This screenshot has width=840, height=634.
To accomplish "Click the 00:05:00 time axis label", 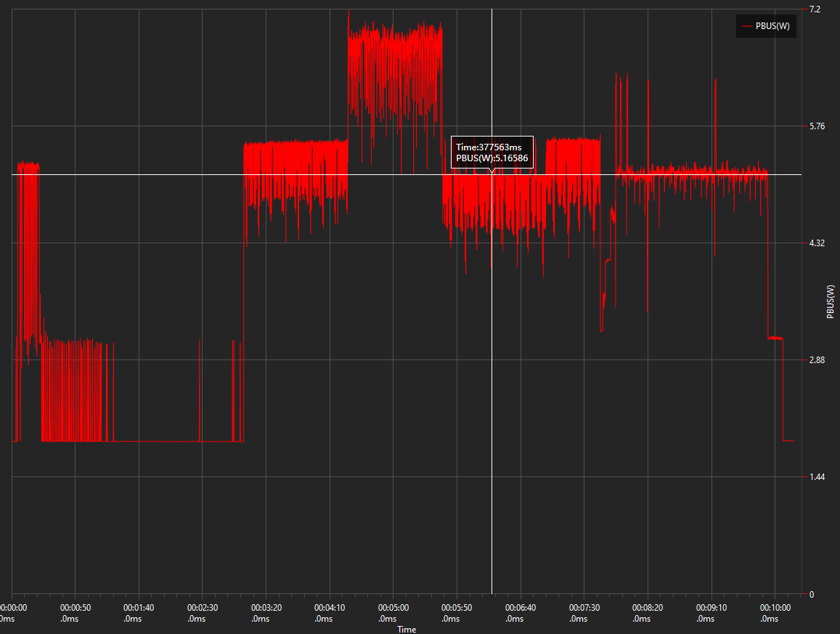I will pos(393,608).
